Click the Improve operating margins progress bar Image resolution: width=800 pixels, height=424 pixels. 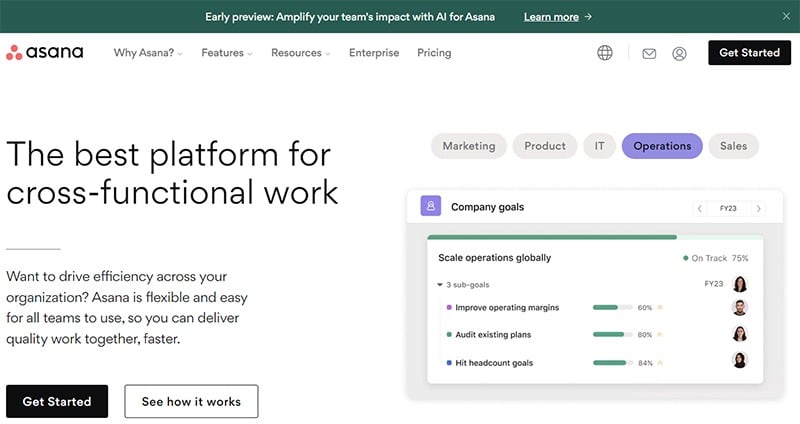tap(612, 307)
